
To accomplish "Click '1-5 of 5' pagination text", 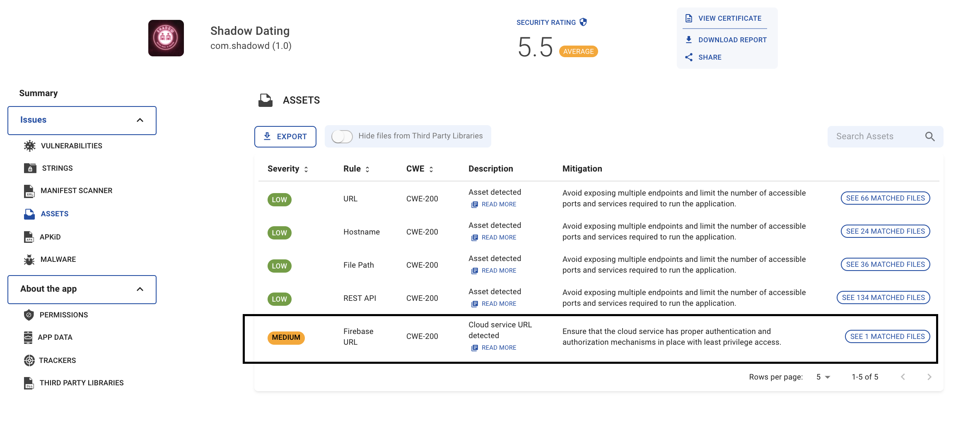I will [865, 377].
